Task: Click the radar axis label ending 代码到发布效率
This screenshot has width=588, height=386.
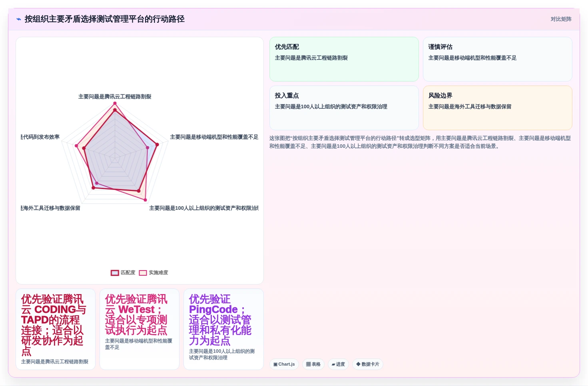Action: (x=40, y=137)
